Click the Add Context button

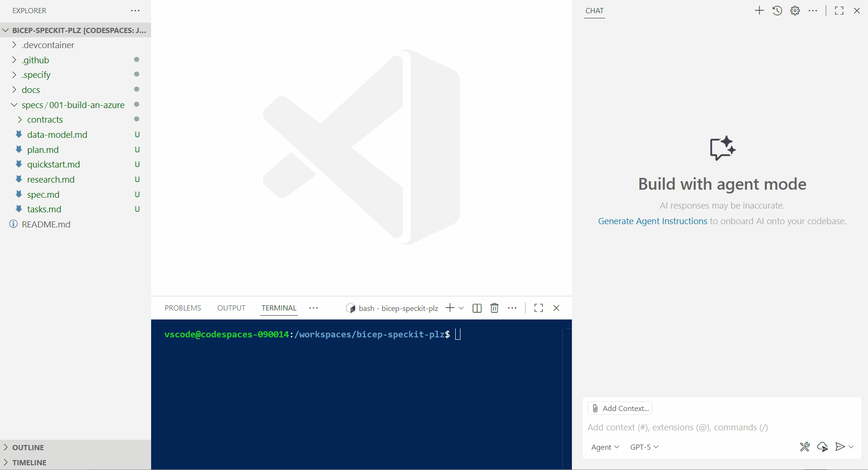tap(620, 409)
